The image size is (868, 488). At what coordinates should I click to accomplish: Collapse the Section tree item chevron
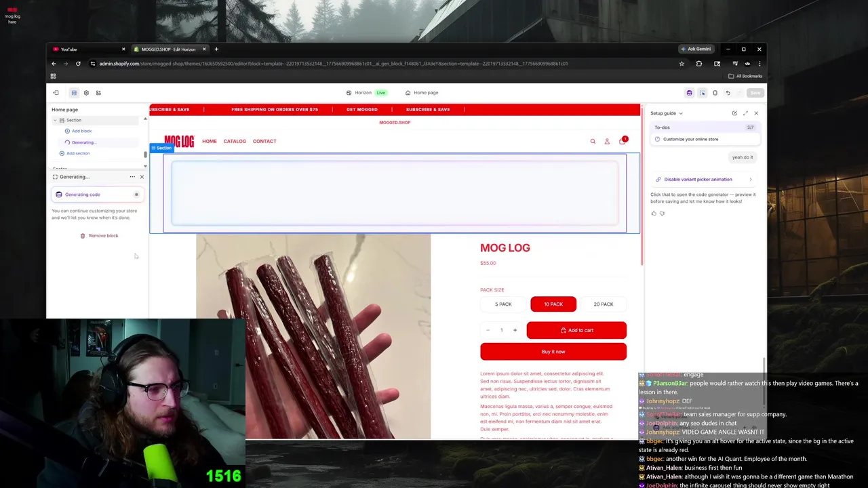coord(55,120)
